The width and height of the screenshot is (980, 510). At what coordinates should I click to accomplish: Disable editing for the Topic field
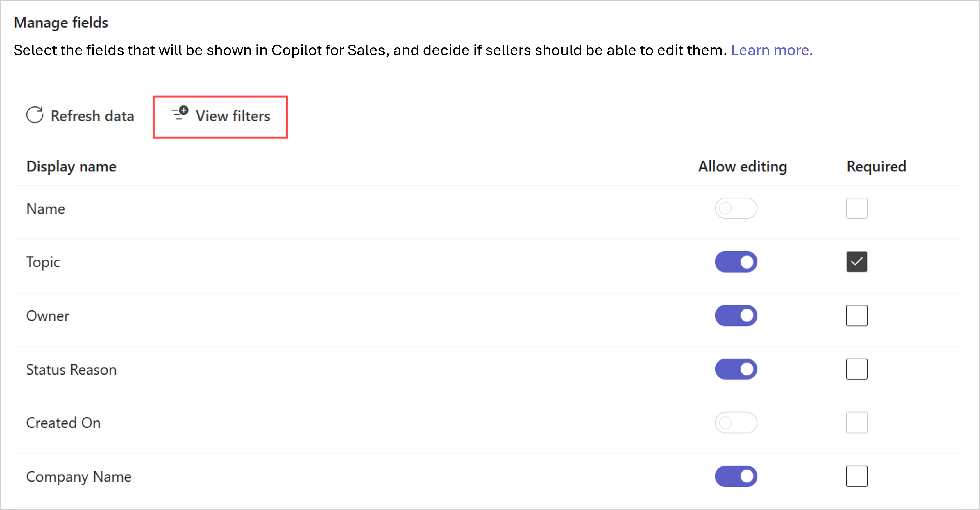click(x=736, y=262)
